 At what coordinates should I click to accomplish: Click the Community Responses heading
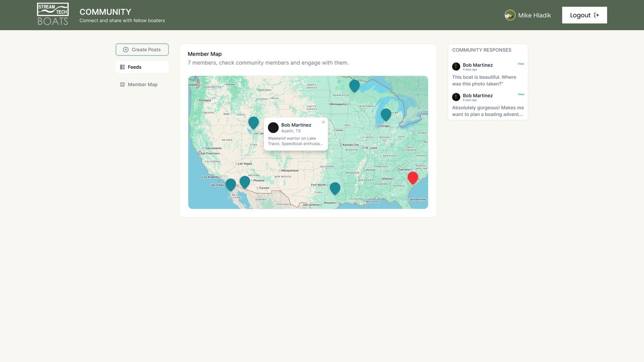tap(482, 50)
